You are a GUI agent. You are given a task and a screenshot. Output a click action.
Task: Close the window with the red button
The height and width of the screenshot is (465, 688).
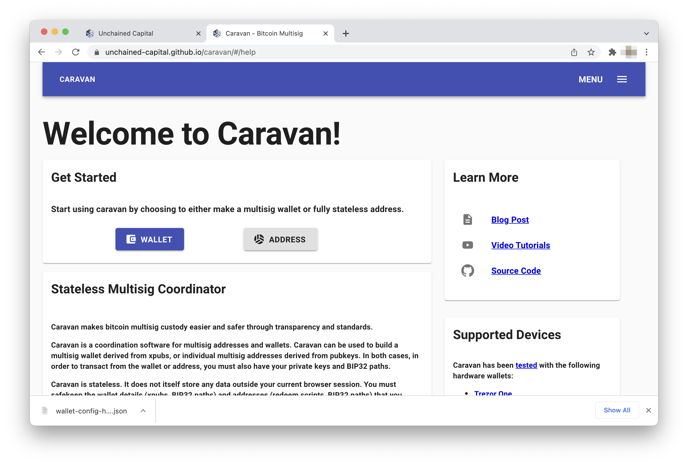(x=44, y=32)
